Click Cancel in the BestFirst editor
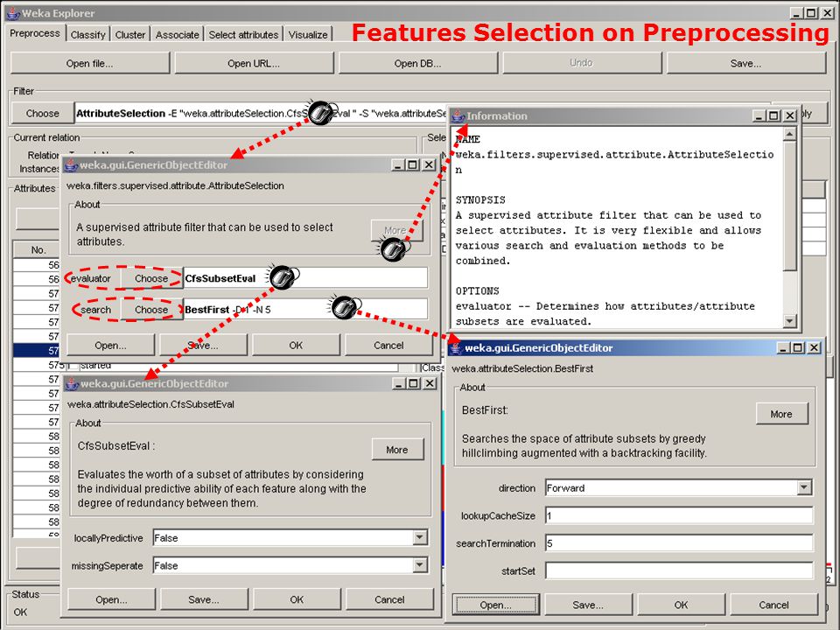The image size is (840, 630). click(x=773, y=605)
